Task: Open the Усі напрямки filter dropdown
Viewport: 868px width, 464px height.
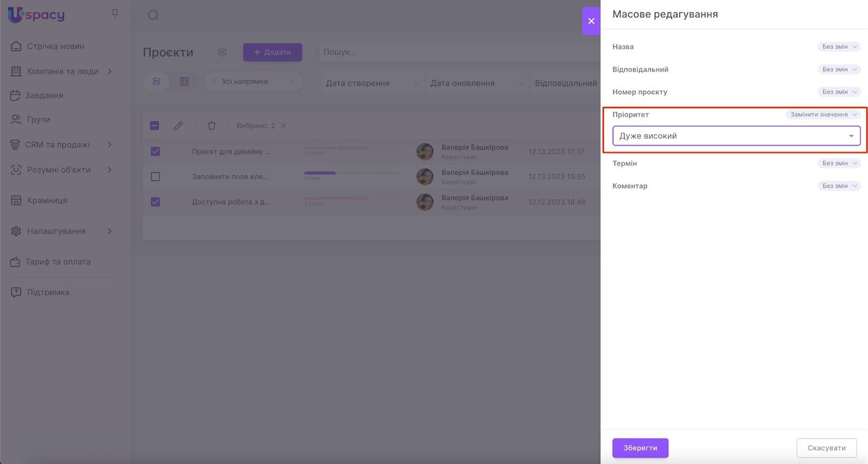Action: [253, 81]
